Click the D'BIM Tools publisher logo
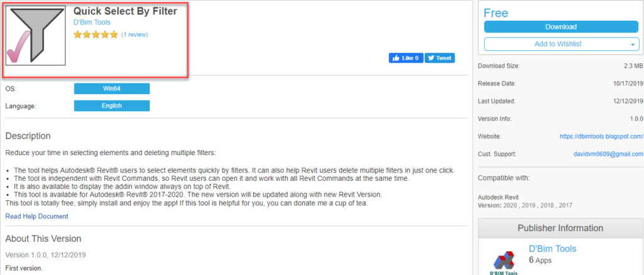 504,262
